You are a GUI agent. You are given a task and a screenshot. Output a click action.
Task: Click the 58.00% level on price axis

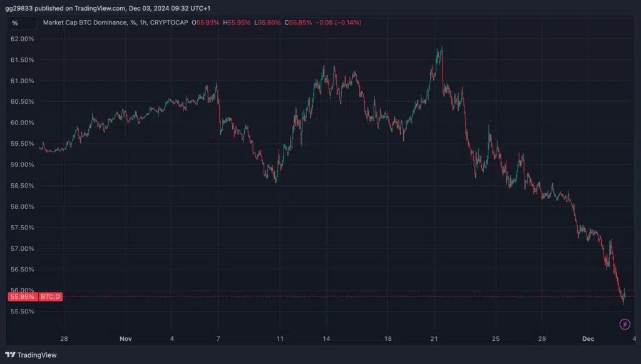(23, 206)
